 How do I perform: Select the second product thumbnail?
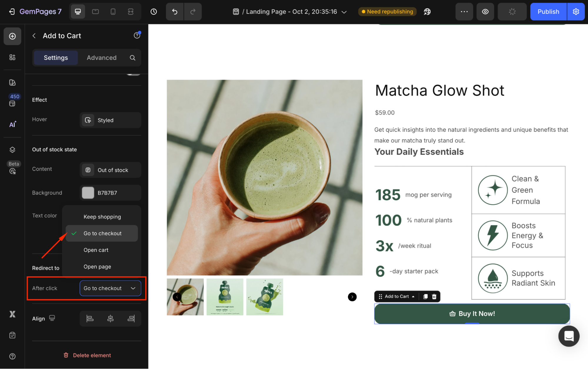tap(225, 297)
